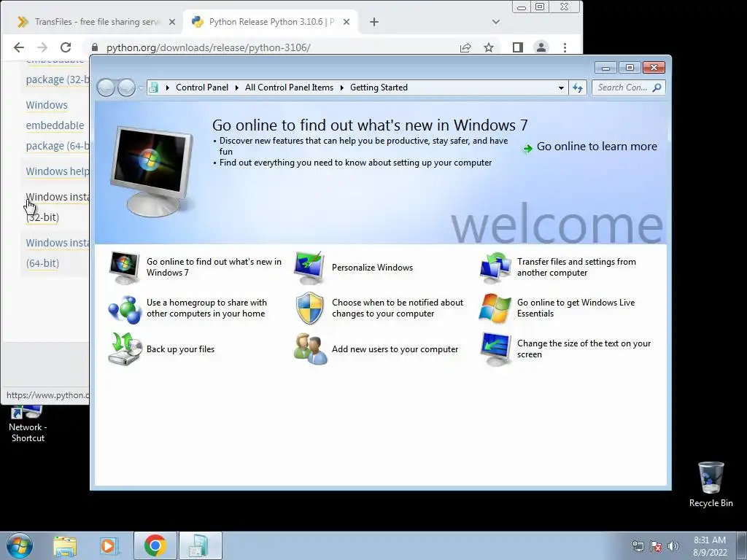Click the security shield notification icon
This screenshot has height=560, width=747.
coord(309,308)
